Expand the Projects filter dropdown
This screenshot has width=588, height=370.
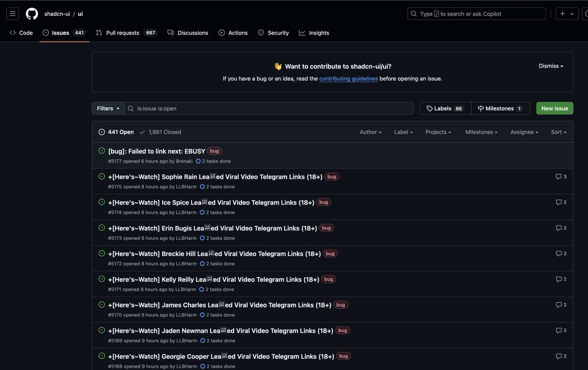438,132
